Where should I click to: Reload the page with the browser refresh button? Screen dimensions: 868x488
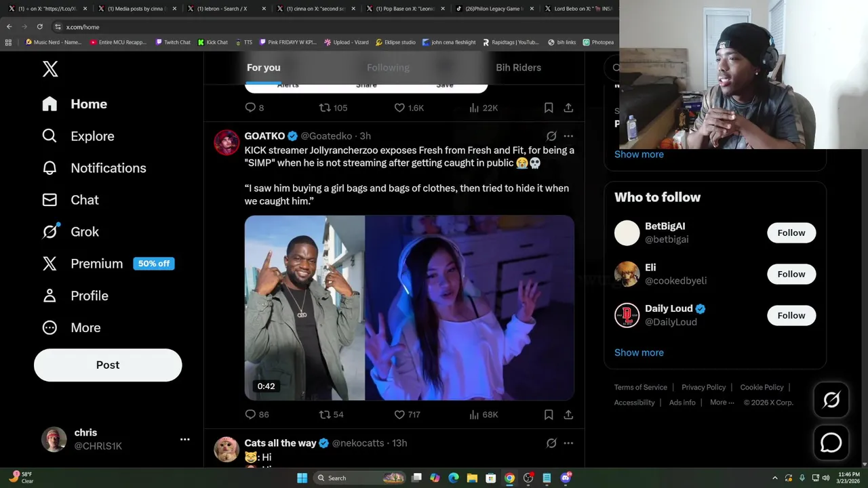tap(39, 26)
